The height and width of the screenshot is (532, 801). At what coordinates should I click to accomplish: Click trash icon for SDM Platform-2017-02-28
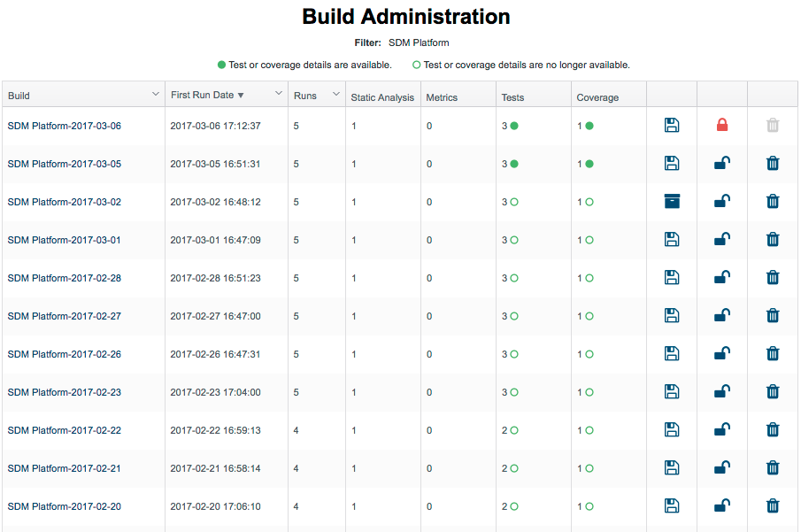click(773, 277)
